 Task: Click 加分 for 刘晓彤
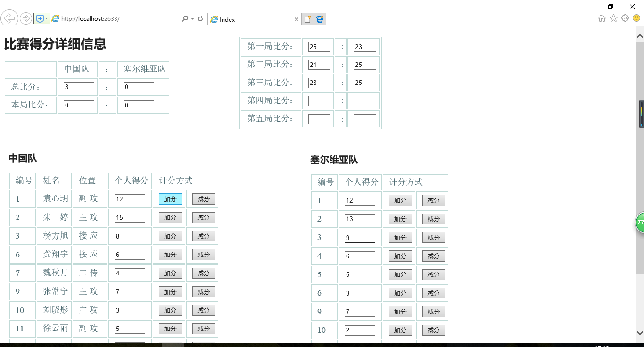tap(170, 310)
